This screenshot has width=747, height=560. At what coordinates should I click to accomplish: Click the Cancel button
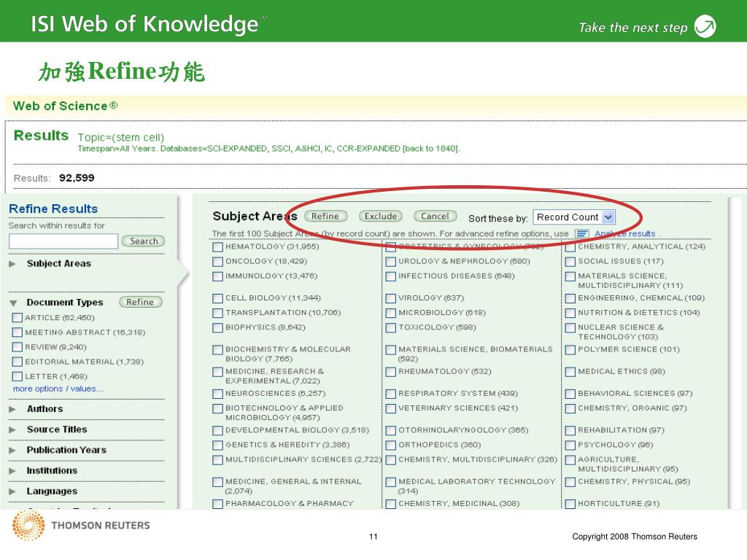(x=435, y=216)
